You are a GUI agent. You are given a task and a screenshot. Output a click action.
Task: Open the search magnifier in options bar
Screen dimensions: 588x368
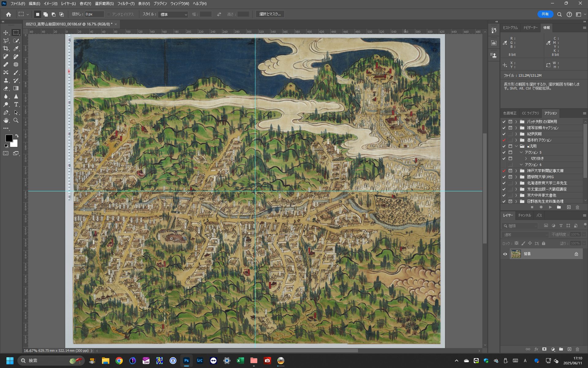(x=560, y=14)
